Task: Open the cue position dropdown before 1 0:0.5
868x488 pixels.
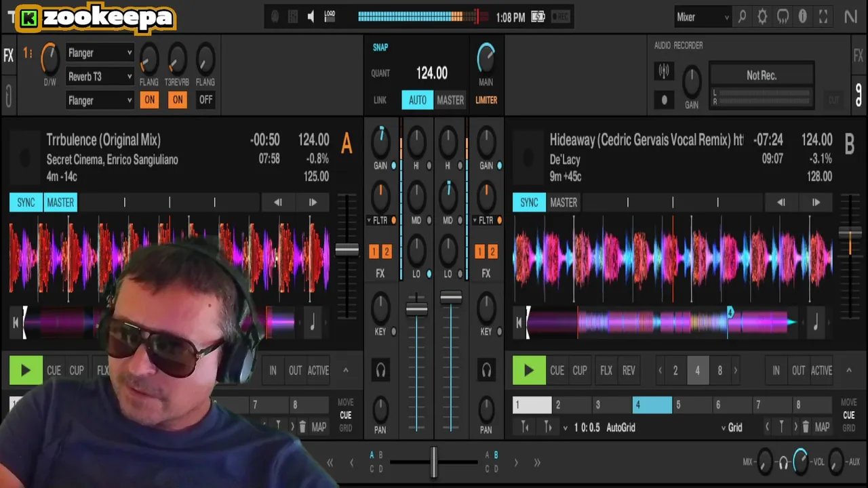Action: [566, 428]
